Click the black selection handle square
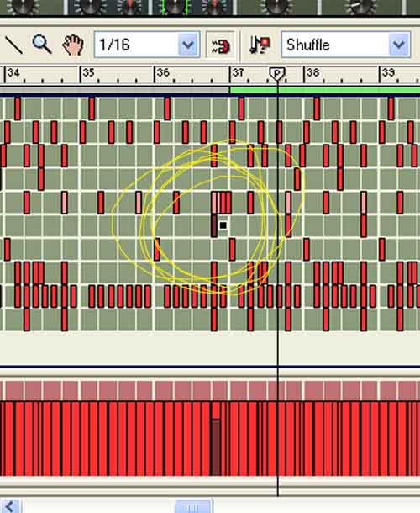420x513 pixels. point(223,225)
